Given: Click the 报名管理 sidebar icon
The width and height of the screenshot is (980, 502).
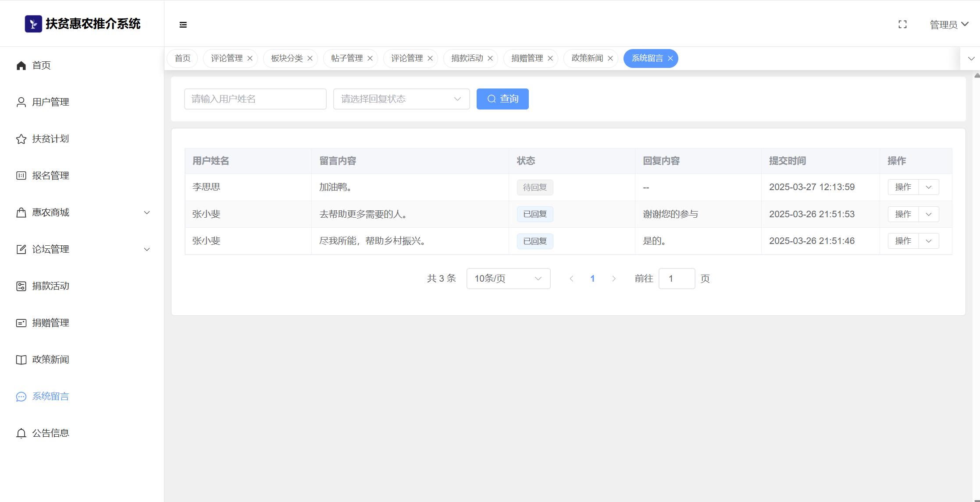Looking at the screenshot, I should point(21,176).
